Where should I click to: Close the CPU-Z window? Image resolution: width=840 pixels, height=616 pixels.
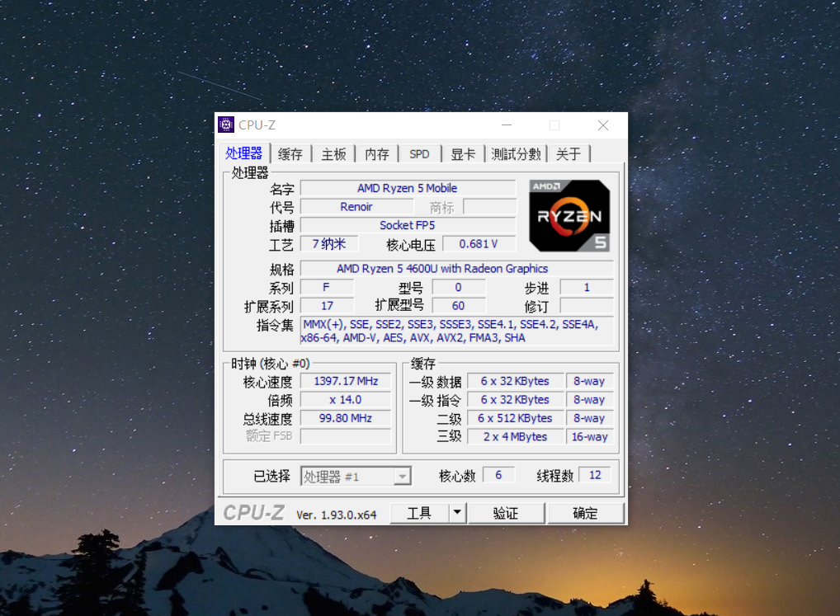603,125
